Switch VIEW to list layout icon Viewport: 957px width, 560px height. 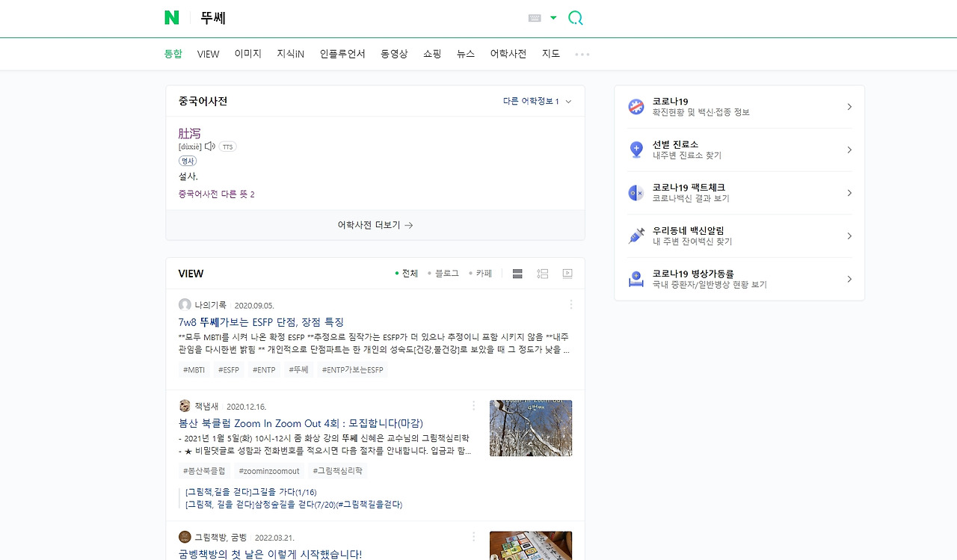point(517,274)
